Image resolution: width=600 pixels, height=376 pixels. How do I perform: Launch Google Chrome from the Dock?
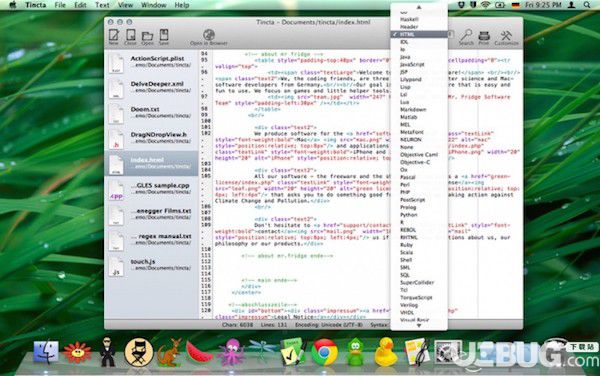[x=324, y=352]
